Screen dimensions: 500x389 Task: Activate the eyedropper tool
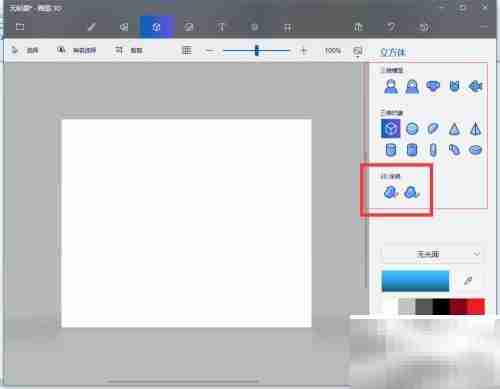point(468,281)
